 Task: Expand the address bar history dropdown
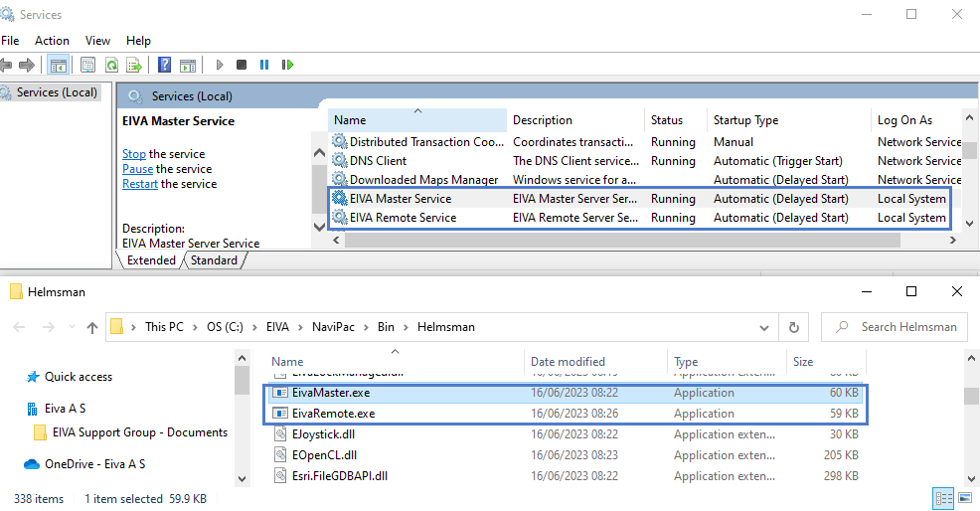(763, 327)
